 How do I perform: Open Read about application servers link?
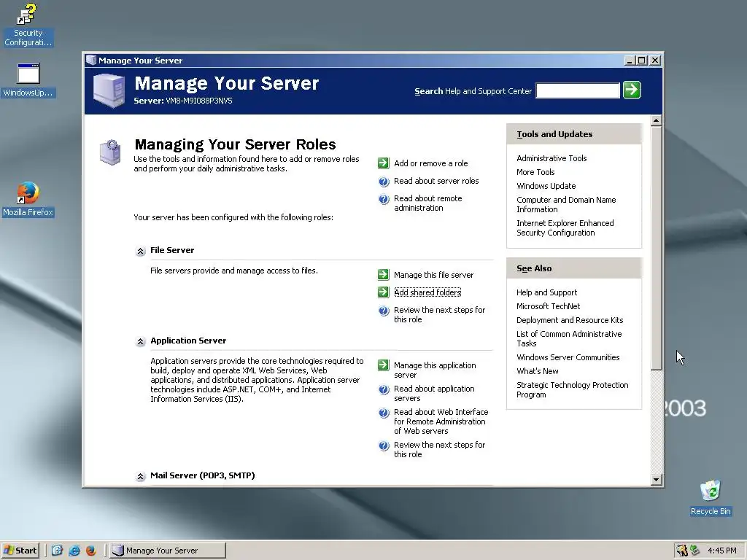434,393
